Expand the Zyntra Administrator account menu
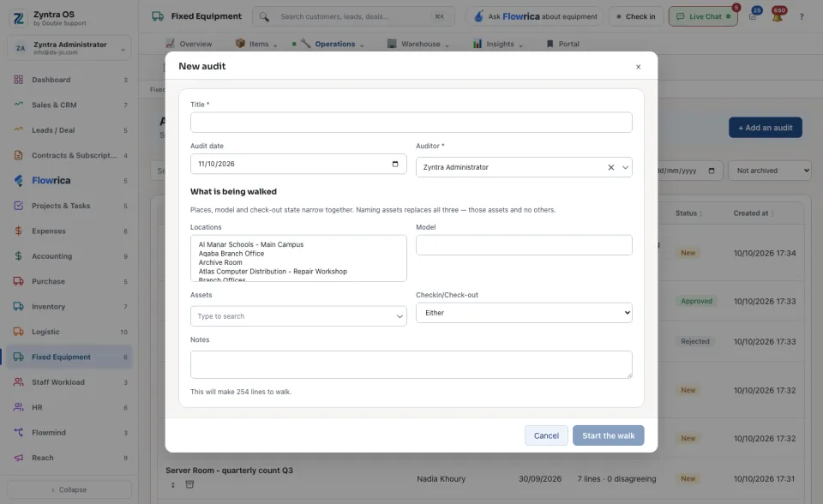This screenshot has width=823, height=504. pyautogui.click(x=69, y=48)
